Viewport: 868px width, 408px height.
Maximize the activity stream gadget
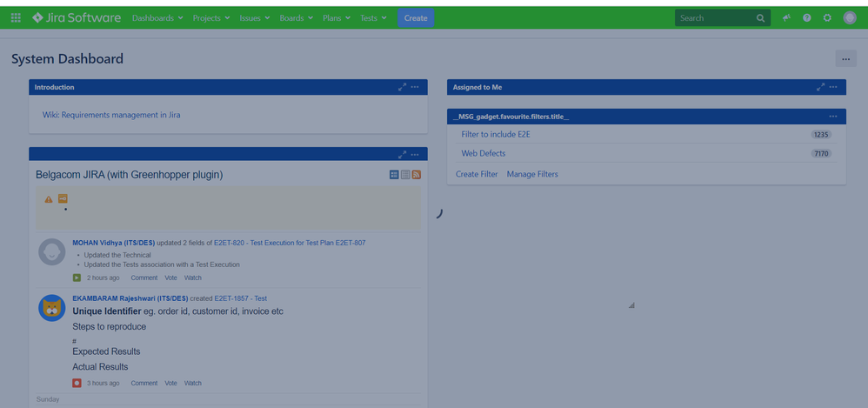(403, 155)
